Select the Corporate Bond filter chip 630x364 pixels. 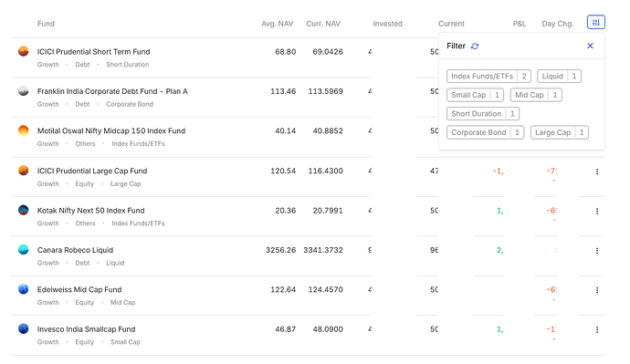[485, 132]
